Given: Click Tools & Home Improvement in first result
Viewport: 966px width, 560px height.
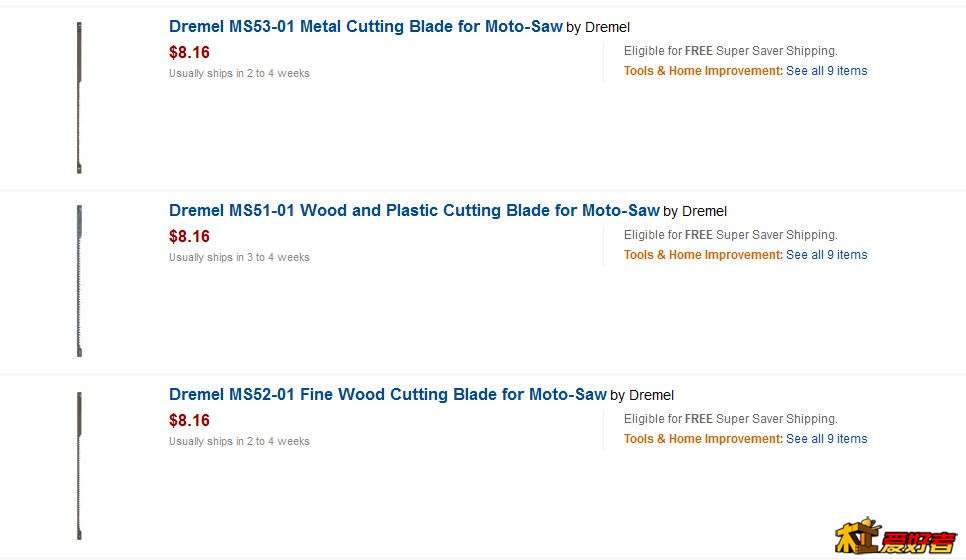Looking at the screenshot, I should tap(703, 71).
